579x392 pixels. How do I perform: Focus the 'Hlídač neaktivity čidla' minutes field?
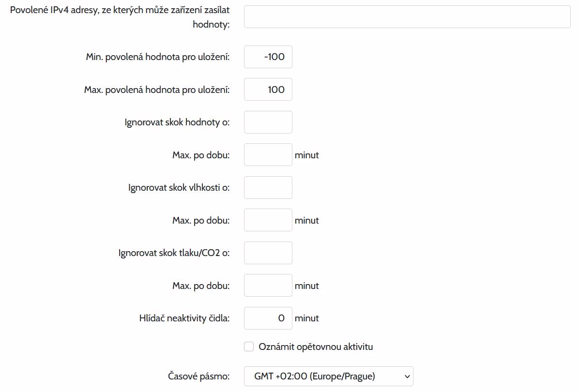268,318
